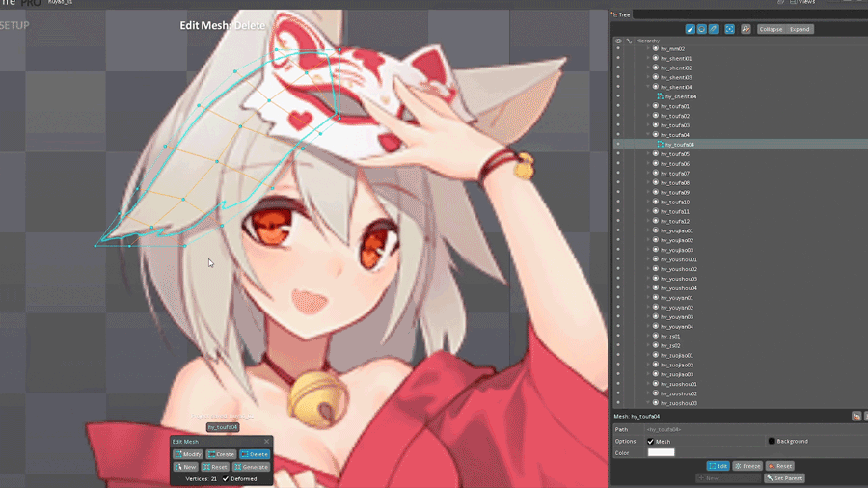Select the Modify tool in Edit Mesh
The width and height of the screenshot is (868, 488).
coord(188,454)
